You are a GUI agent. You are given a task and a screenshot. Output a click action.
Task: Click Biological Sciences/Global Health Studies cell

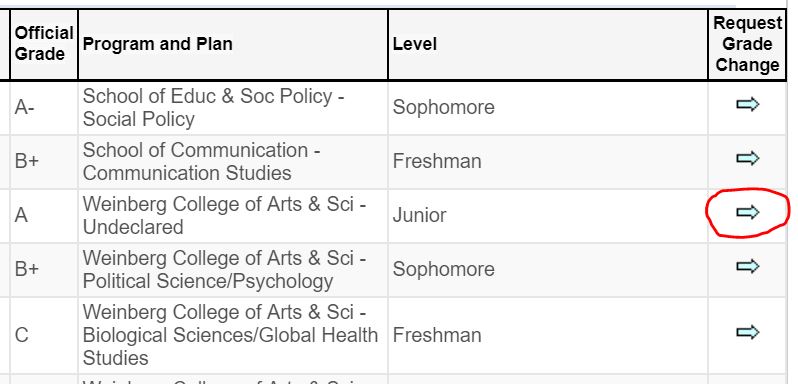233,336
